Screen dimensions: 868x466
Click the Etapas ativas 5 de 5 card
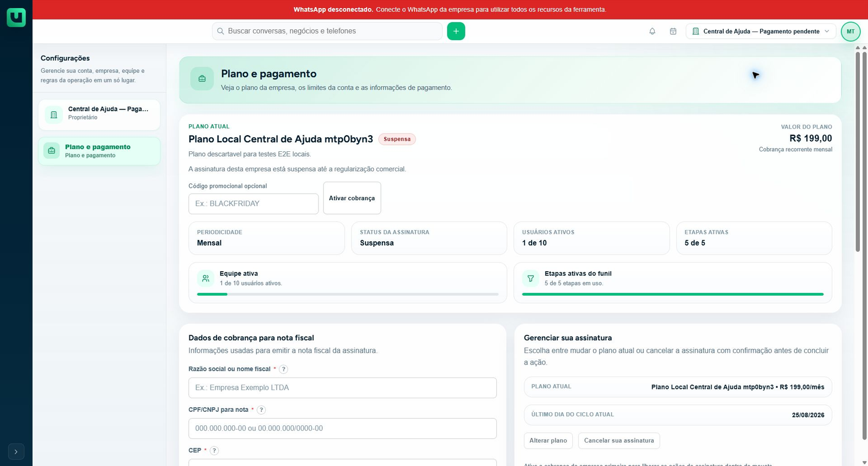point(754,238)
